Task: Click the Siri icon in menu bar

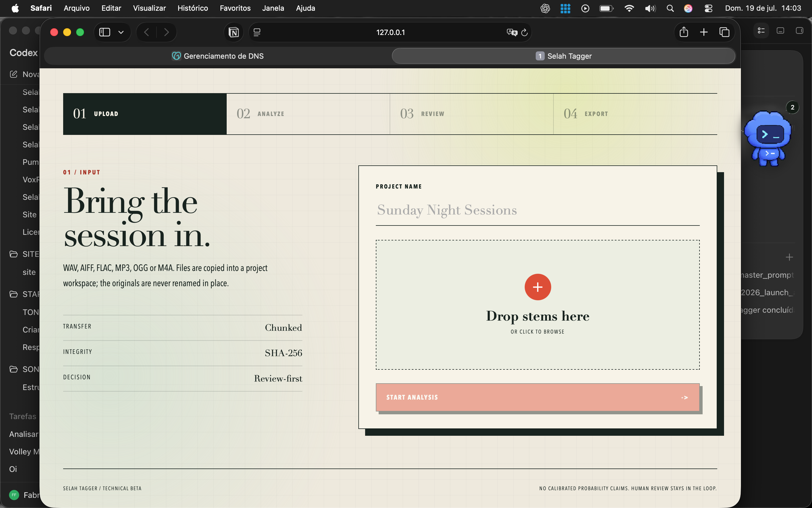Action: point(688,8)
